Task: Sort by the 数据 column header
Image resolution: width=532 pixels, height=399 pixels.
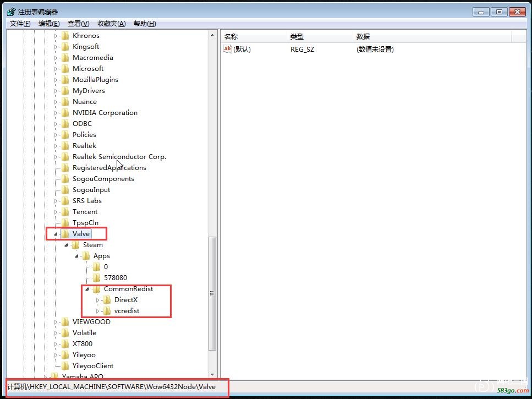Action: (x=432, y=37)
